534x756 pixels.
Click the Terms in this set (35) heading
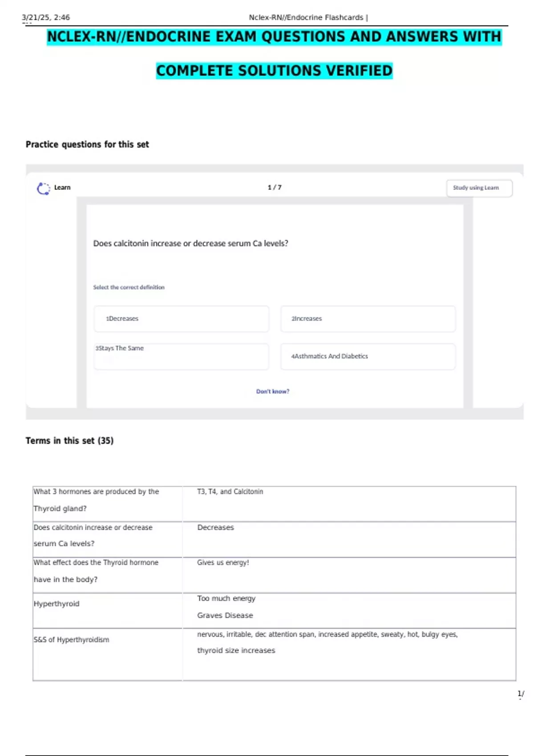pos(69,441)
